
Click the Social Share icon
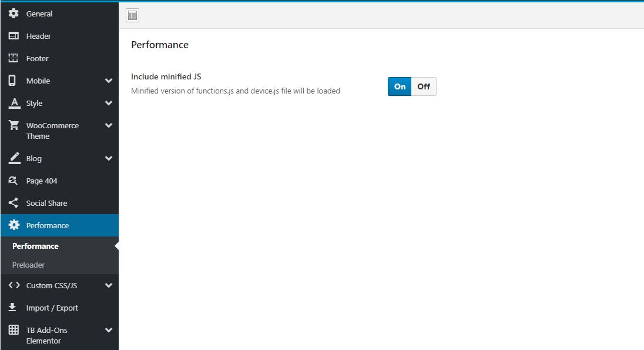click(x=14, y=203)
